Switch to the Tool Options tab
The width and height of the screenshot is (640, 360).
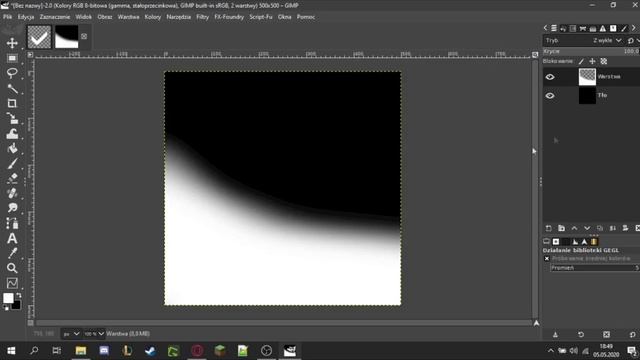click(x=547, y=242)
